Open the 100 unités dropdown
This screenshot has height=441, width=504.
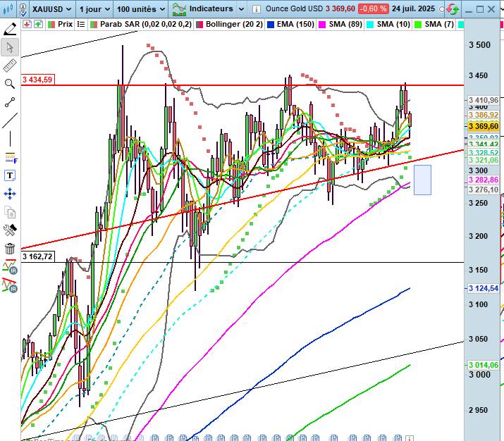pos(141,9)
